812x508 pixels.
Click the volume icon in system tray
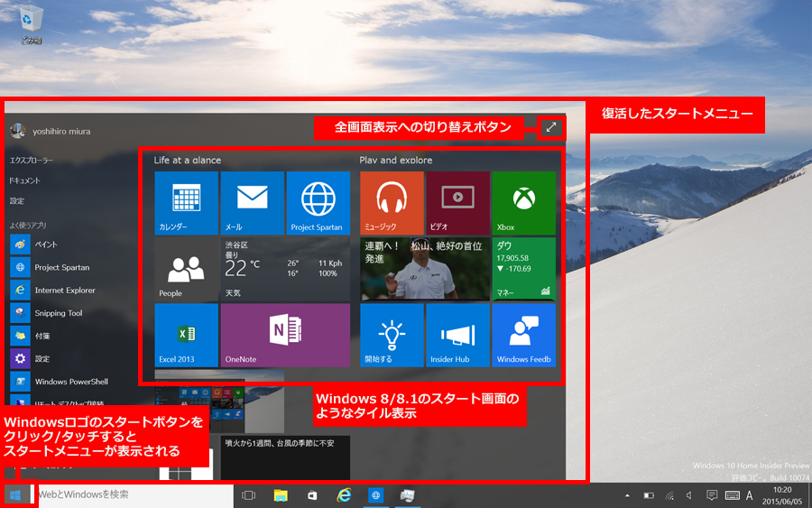click(689, 495)
